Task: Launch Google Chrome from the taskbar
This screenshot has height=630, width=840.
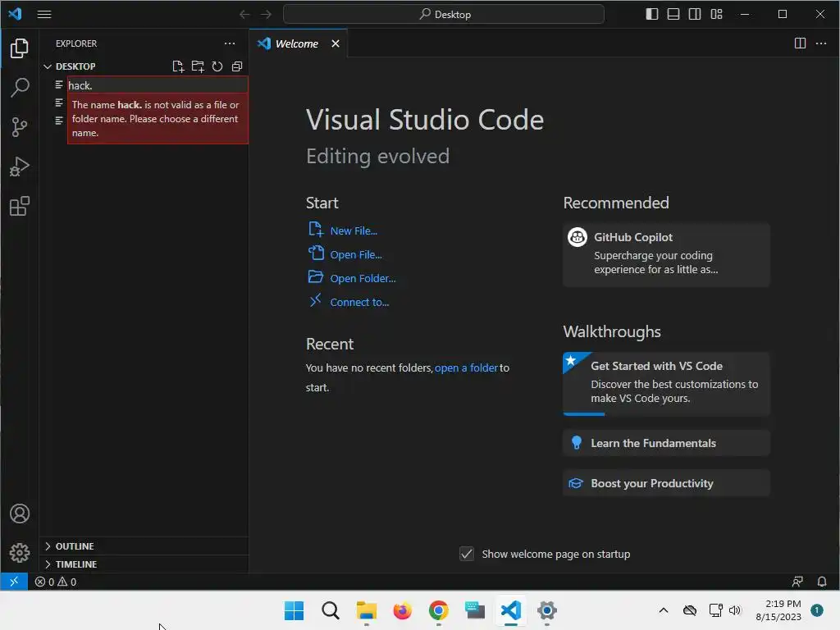Action: tap(439, 610)
